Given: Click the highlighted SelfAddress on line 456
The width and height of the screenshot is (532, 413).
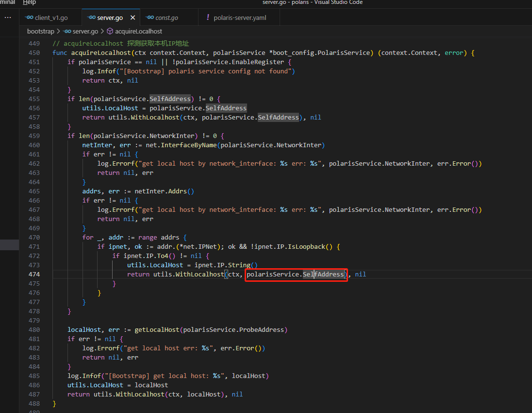Looking at the screenshot, I should 226,108.
